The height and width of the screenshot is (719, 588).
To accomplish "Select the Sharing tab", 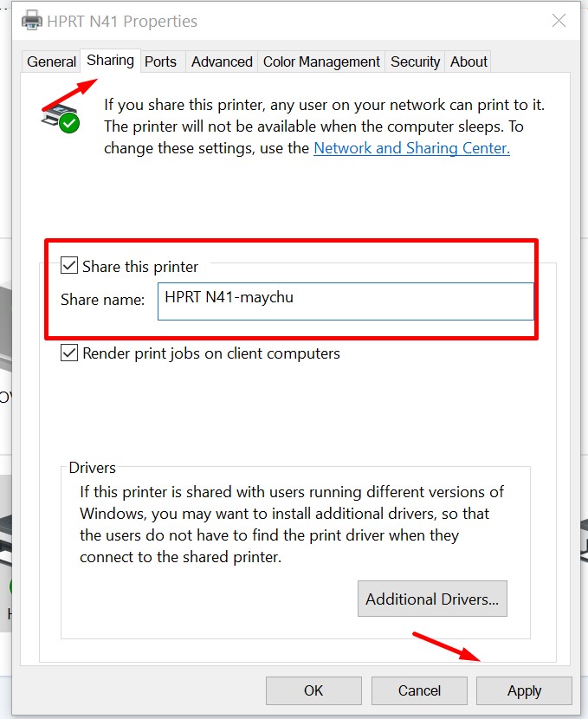I will click(110, 61).
